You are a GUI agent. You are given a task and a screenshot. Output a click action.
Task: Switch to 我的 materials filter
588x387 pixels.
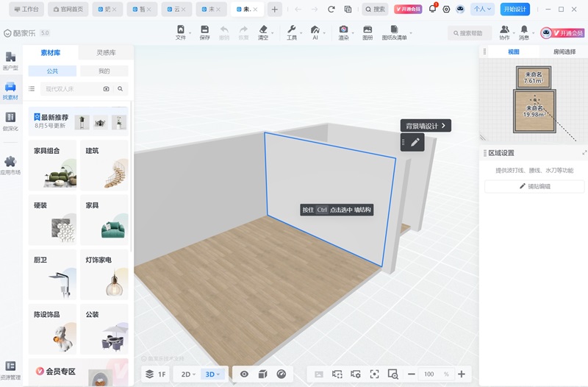(x=104, y=71)
